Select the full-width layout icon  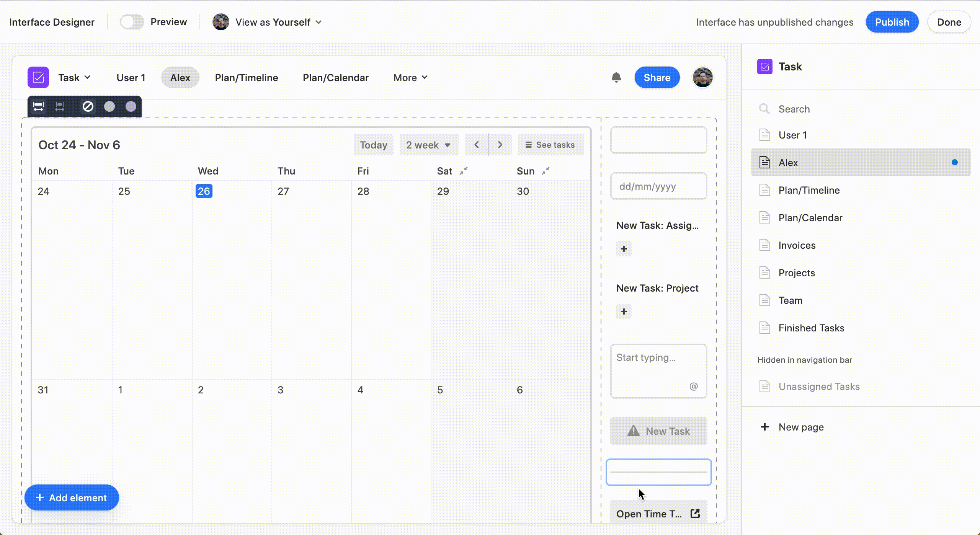click(38, 106)
